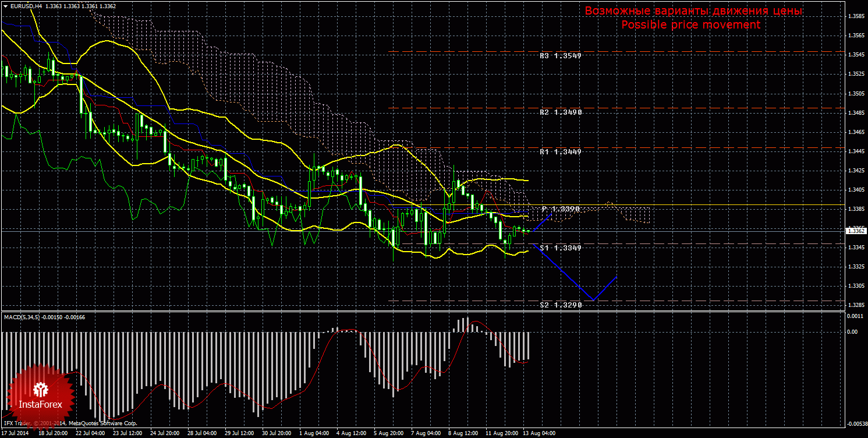Select the R2 1.3490 resistance label
This screenshot has height=438, width=868.
click(560, 112)
